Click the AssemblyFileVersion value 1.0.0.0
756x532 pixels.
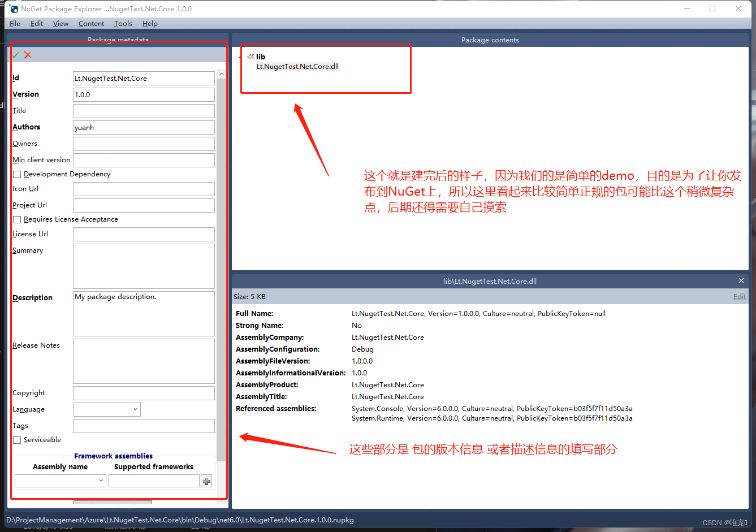pos(362,361)
